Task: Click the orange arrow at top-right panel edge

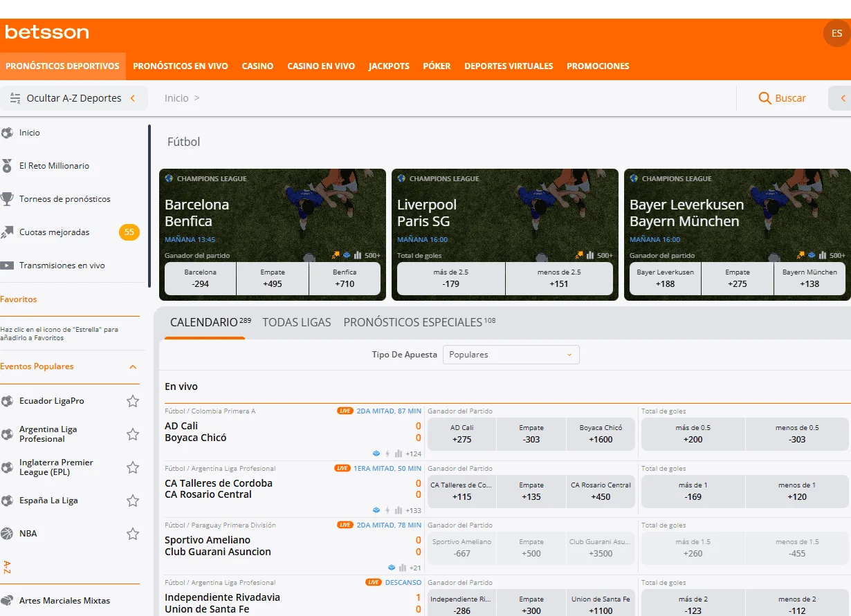Action: pyautogui.click(x=843, y=98)
